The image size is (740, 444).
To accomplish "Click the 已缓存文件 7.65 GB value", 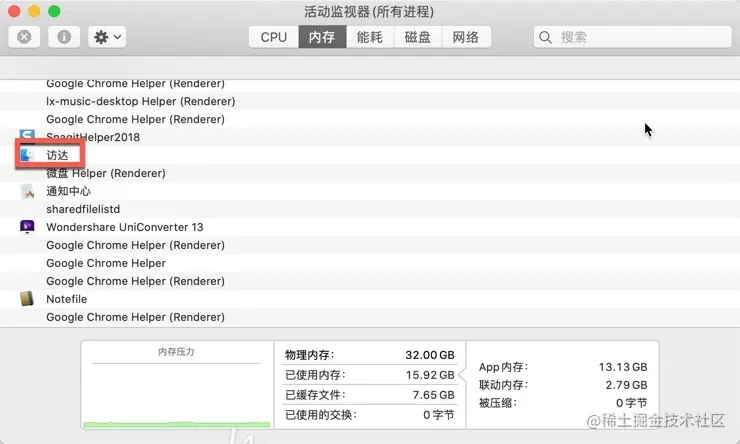I will [x=433, y=394].
